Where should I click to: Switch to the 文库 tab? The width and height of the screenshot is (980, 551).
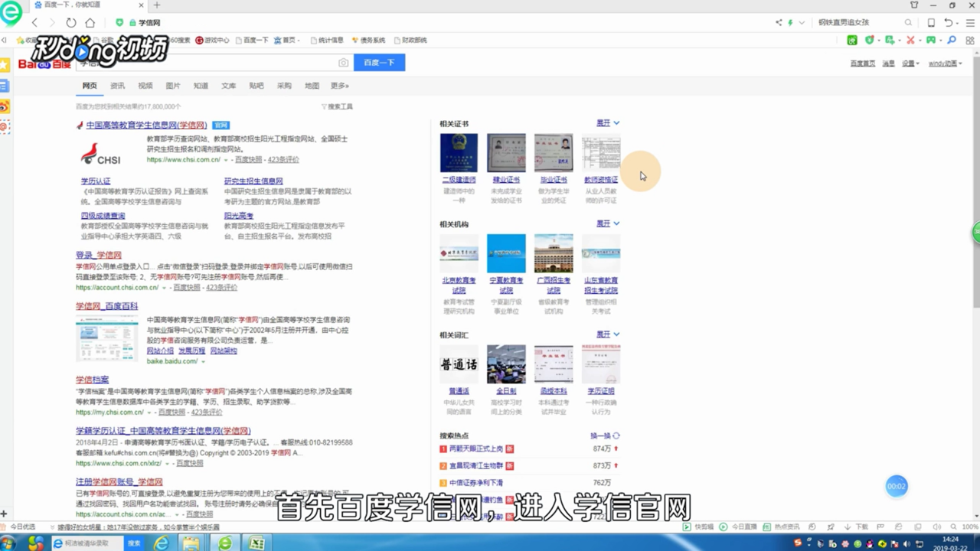tap(229, 86)
